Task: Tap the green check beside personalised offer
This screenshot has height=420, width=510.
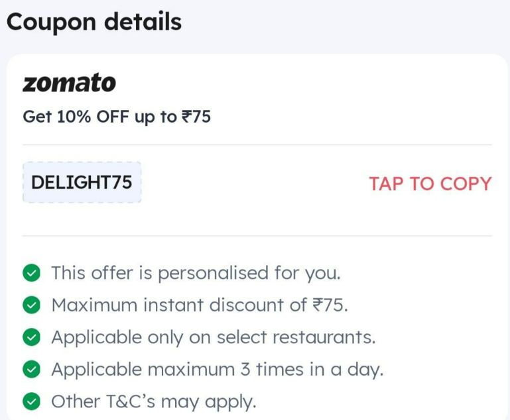Action: 32,273
